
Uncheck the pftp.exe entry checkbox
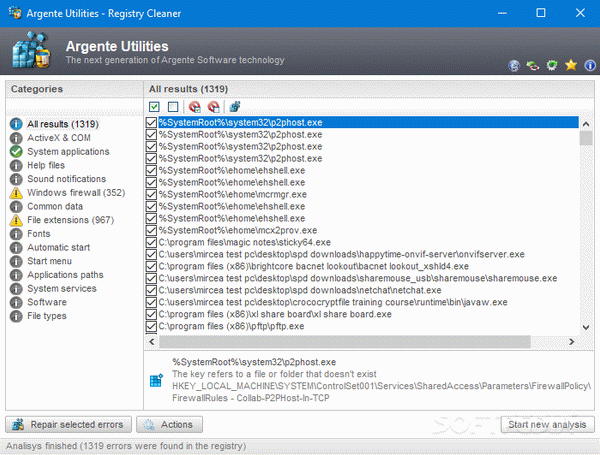click(x=152, y=326)
